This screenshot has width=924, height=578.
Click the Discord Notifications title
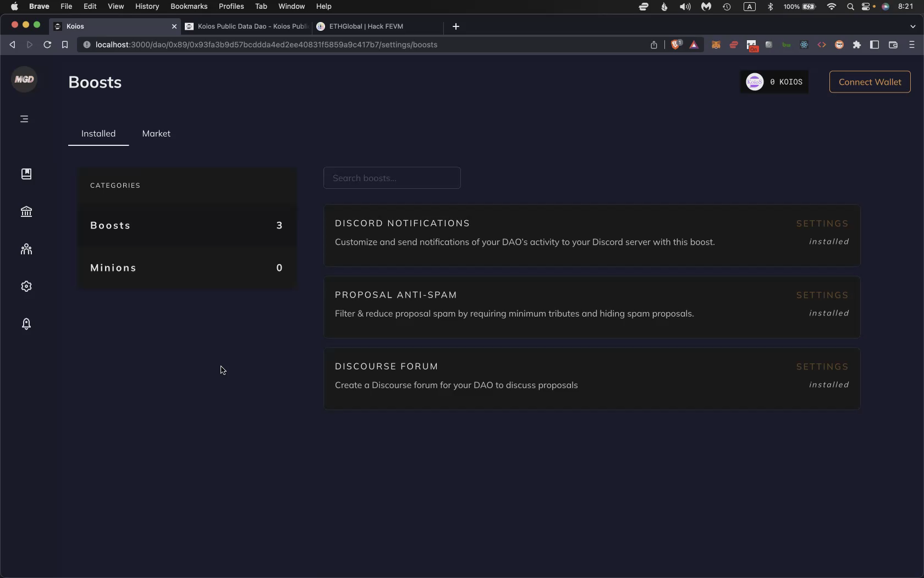403,223
